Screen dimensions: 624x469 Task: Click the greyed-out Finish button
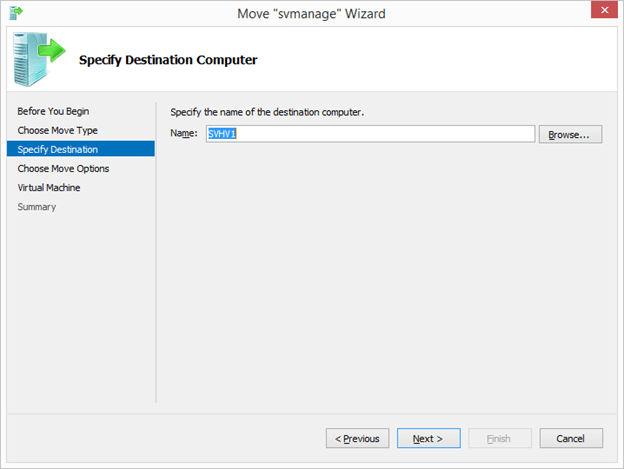point(499,438)
